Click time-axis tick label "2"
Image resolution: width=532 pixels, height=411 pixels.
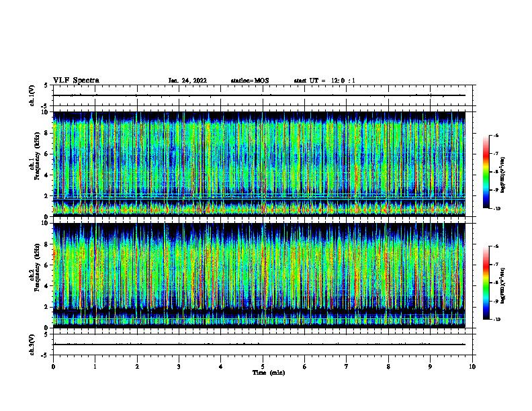coord(137,367)
